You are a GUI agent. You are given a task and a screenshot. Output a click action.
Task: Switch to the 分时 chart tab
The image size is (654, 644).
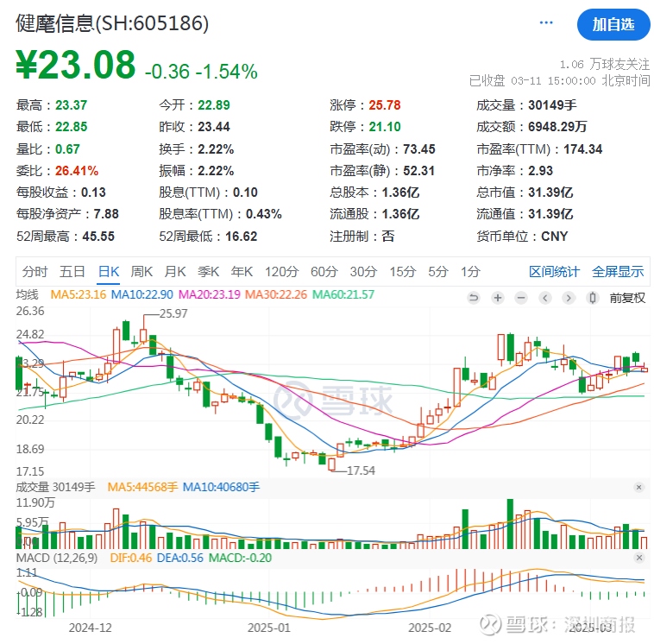coord(35,272)
